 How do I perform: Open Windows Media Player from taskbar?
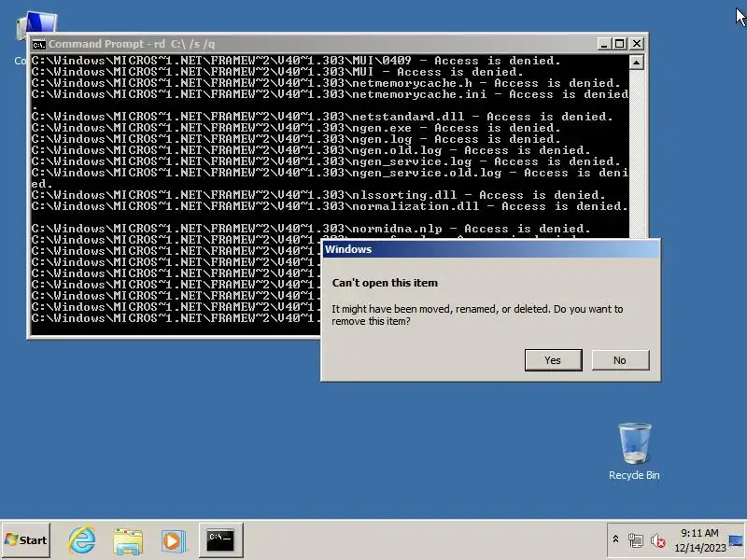(x=173, y=541)
